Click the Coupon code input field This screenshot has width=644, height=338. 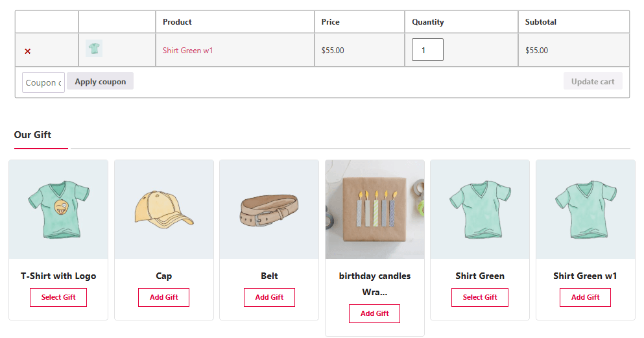tap(43, 82)
